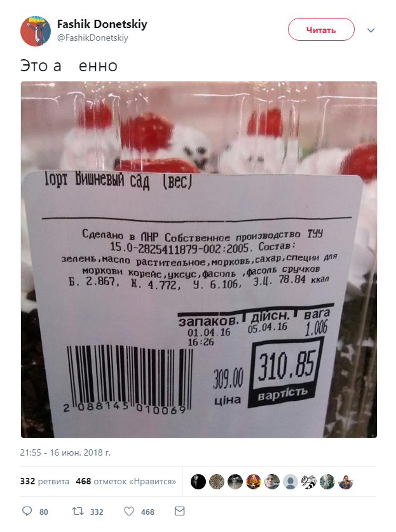Open the cake label photo
This screenshot has width=396, height=532.
point(199,260)
